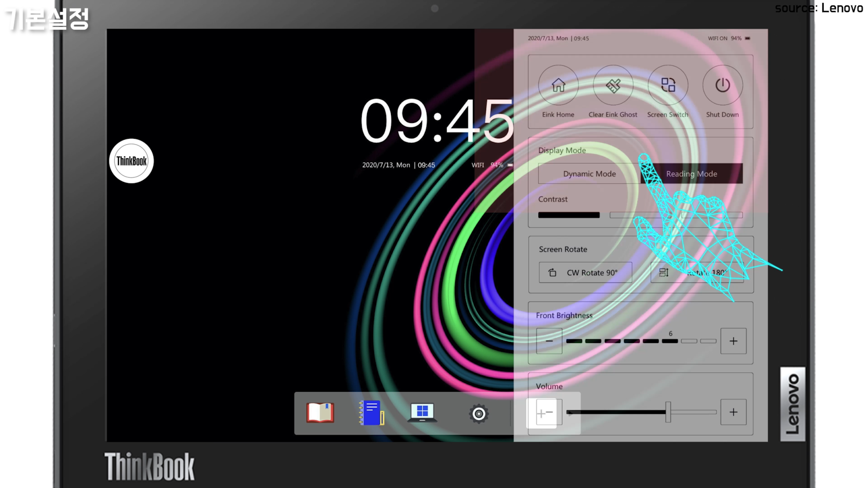
Task: Tap the Eink Home icon
Action: click(x=558, y=85)
